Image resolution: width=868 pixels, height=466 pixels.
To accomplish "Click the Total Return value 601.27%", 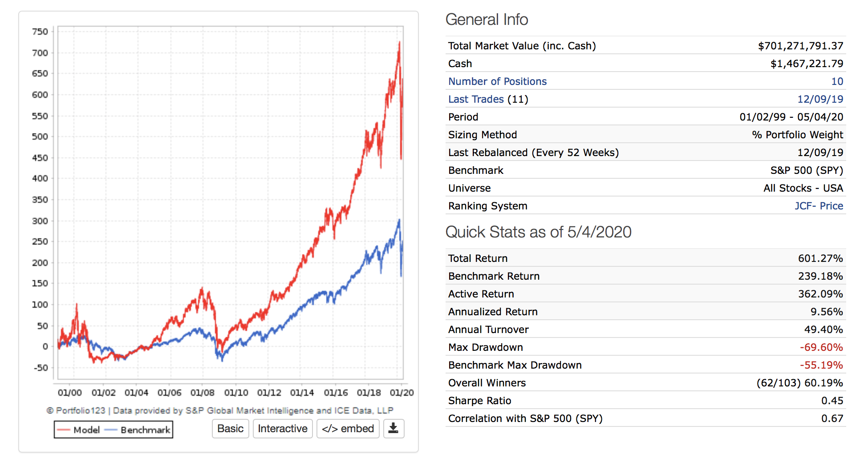I will 820,258.
